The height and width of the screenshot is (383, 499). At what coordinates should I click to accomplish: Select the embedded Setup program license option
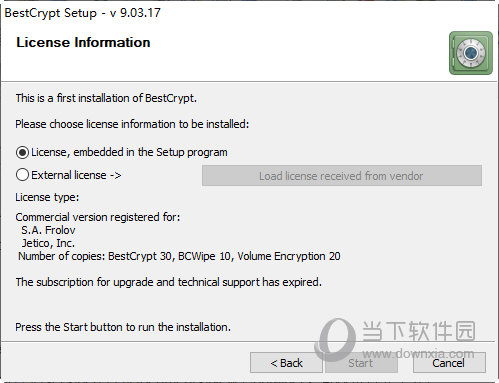[22, 153]
